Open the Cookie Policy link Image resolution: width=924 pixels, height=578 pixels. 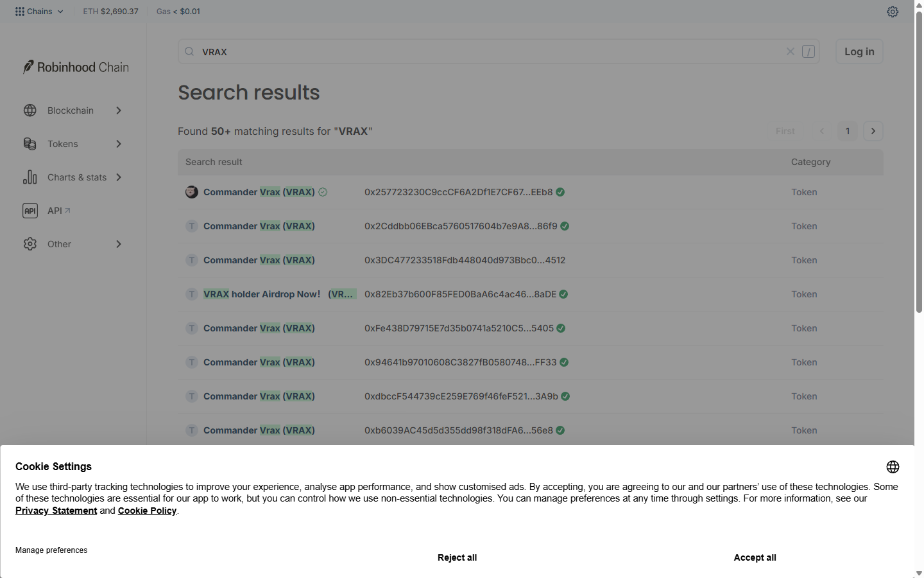pos(147,511)
